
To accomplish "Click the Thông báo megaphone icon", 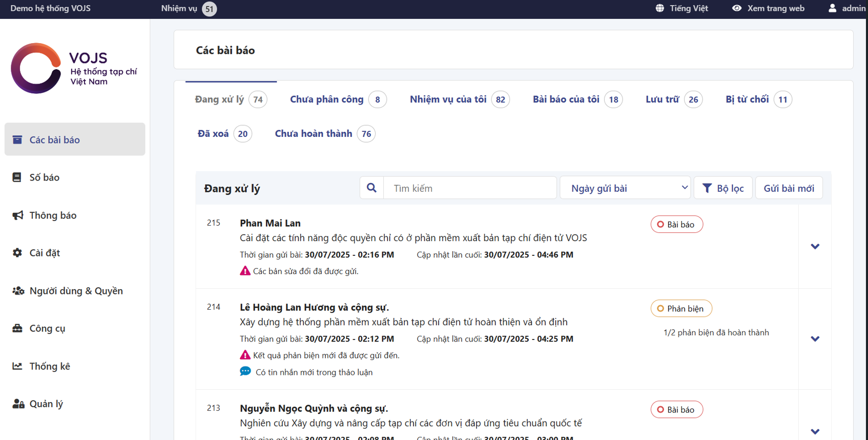I will [17, 215].
